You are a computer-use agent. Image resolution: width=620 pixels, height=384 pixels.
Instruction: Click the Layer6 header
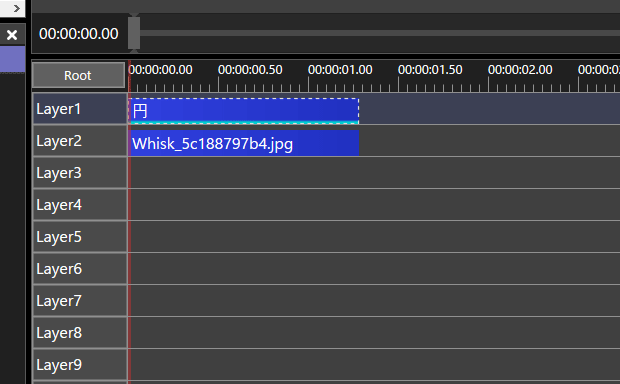click(79, 269)
